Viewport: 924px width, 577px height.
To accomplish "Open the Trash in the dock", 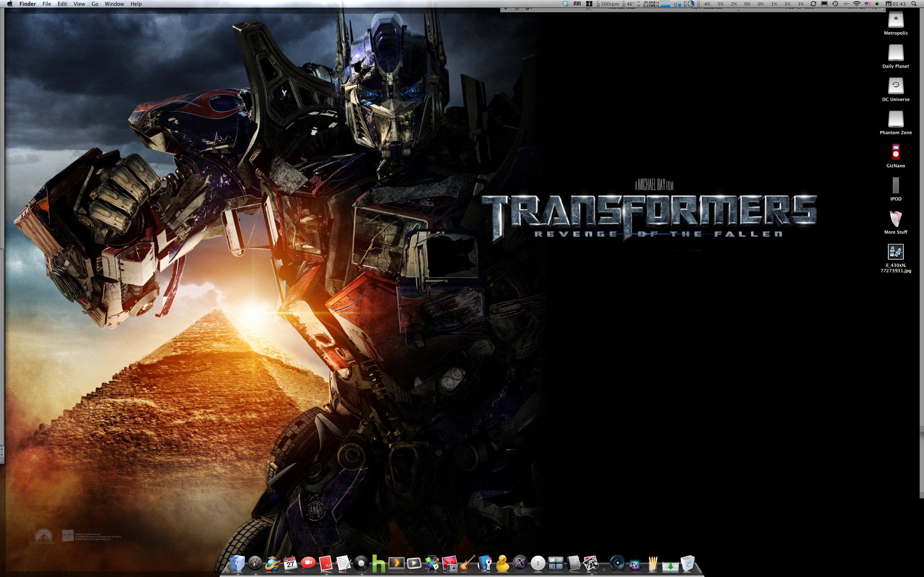I will (688, 563).
